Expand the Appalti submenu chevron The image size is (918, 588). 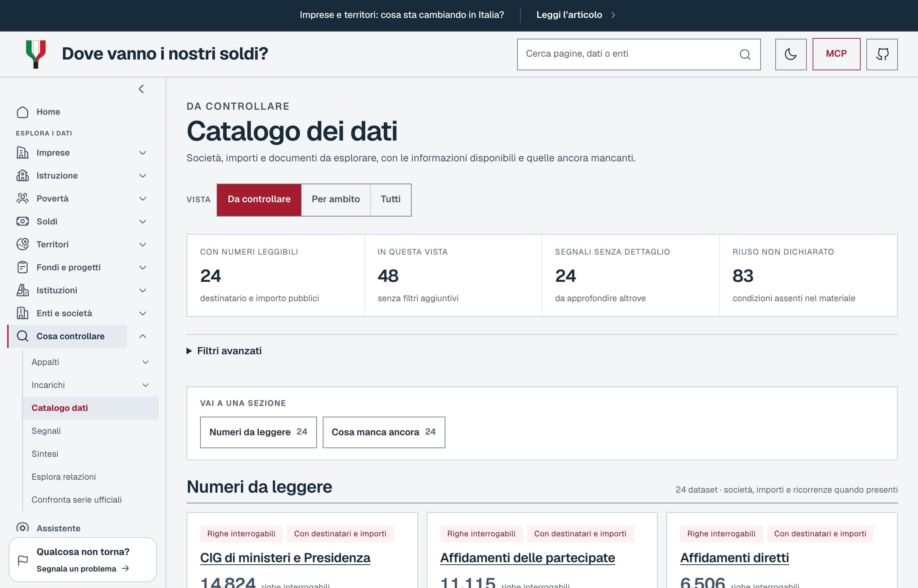(x=146, y=362)
